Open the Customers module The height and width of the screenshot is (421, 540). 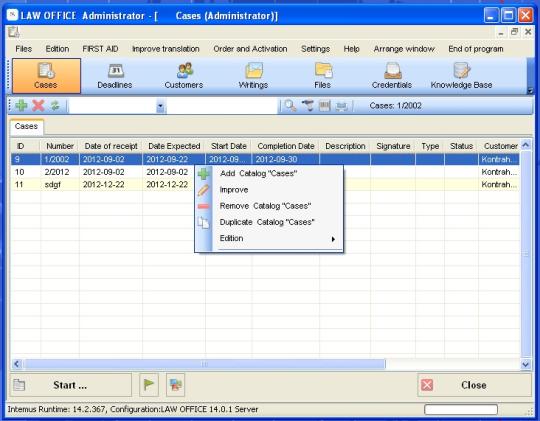(x=184, y=76)
